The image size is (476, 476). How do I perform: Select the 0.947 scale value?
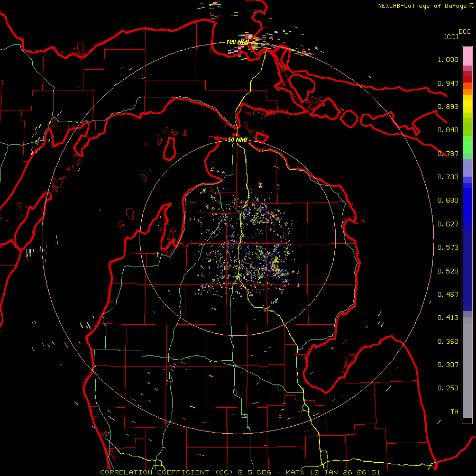tap(448, 83)
